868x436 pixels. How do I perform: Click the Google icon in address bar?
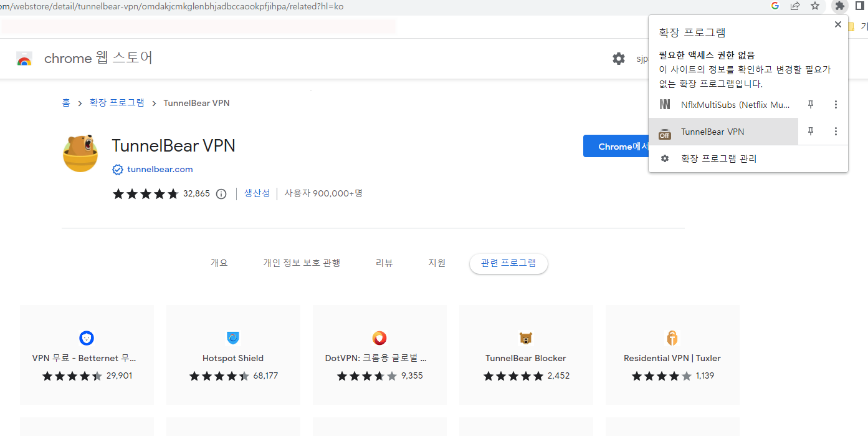point(775,6)
